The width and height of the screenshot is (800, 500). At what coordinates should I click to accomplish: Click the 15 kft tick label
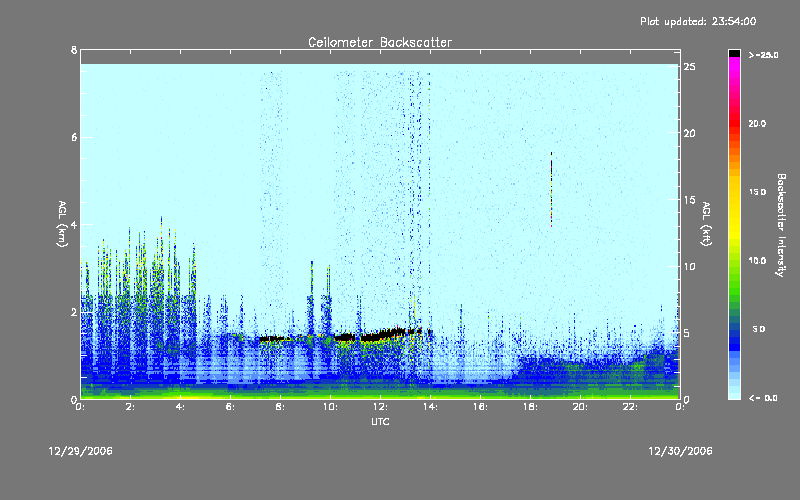(x=689, y=200)
